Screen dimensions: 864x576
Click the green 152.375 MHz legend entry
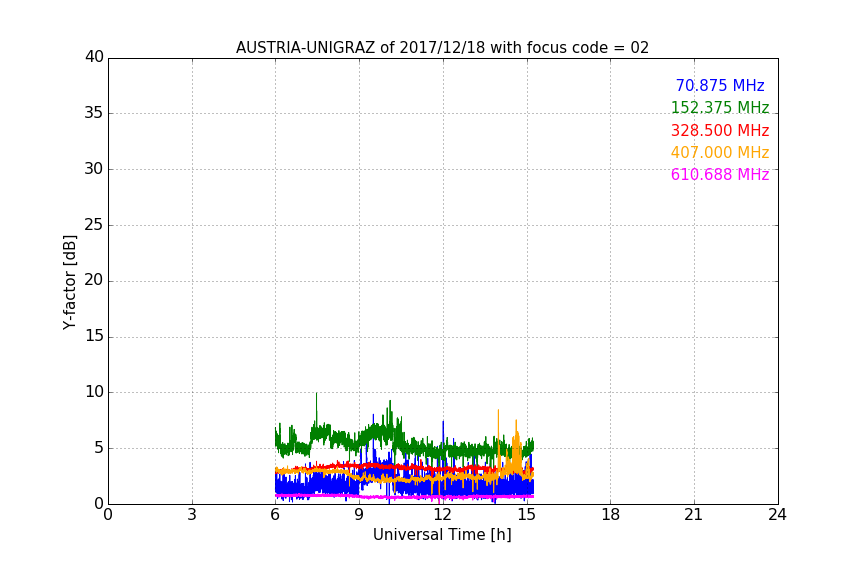[720, 107]
